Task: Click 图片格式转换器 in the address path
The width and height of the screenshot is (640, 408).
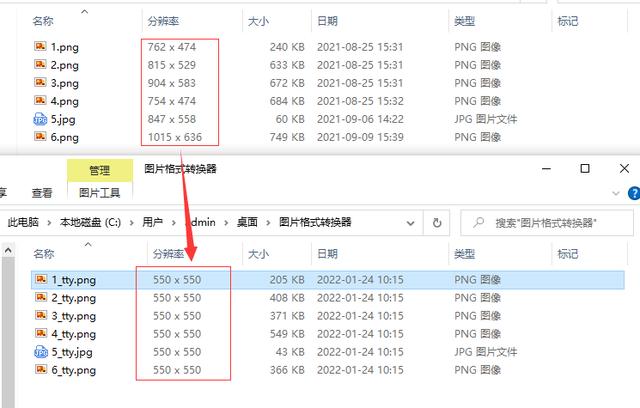Action: (315, 222)
